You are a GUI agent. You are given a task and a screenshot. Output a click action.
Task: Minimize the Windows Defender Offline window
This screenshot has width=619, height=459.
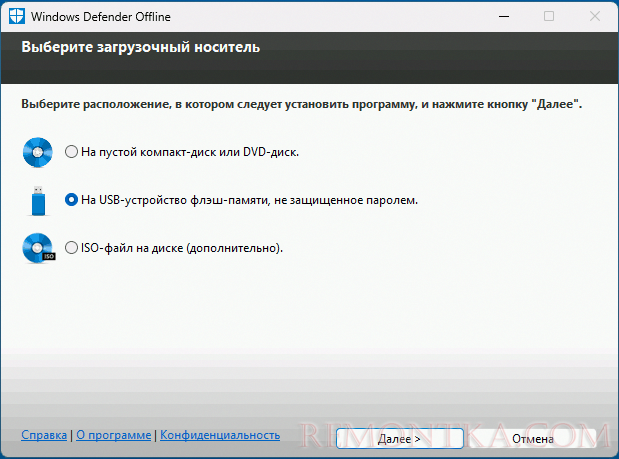(x=504, y=17)
